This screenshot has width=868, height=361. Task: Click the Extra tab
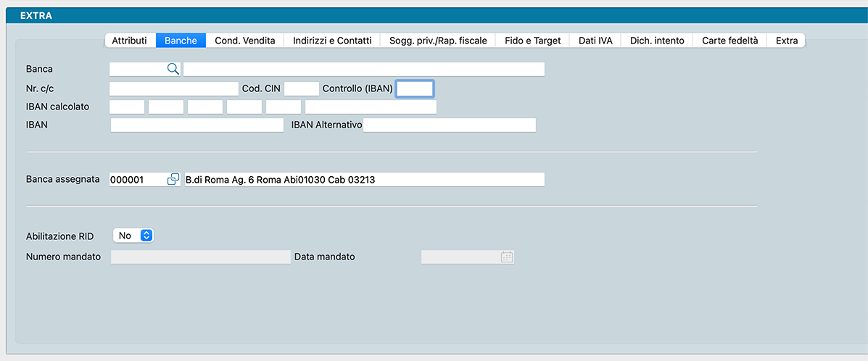tap(787, 41)
